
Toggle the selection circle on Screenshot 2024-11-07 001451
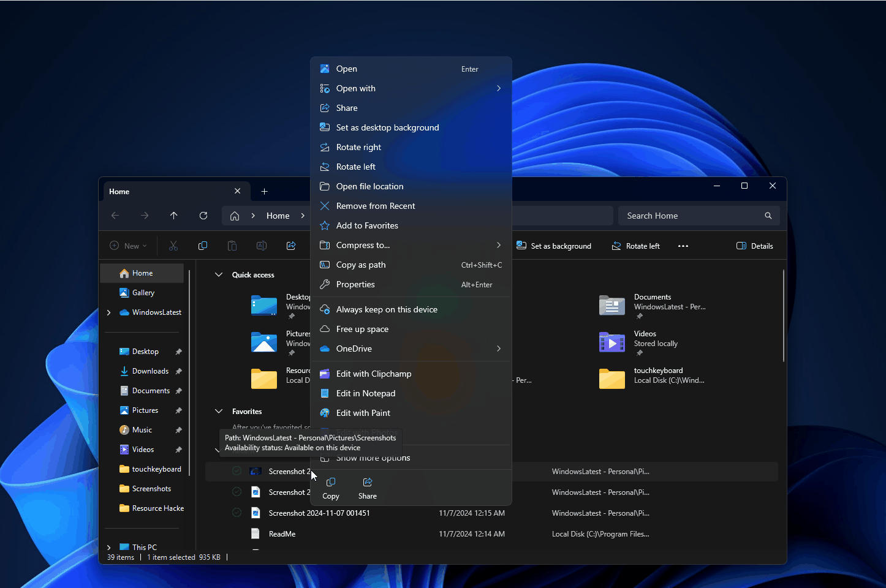click(x=237, y=513)
